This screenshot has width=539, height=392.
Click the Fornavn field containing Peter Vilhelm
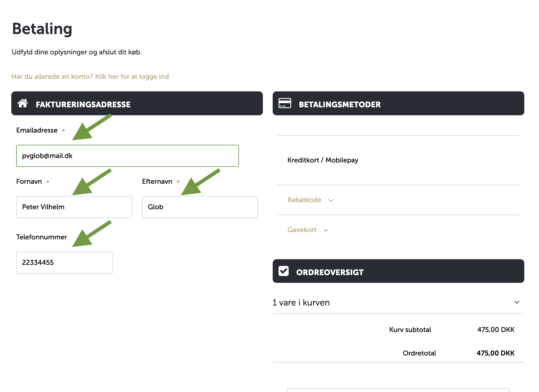(x=74, y=207)
